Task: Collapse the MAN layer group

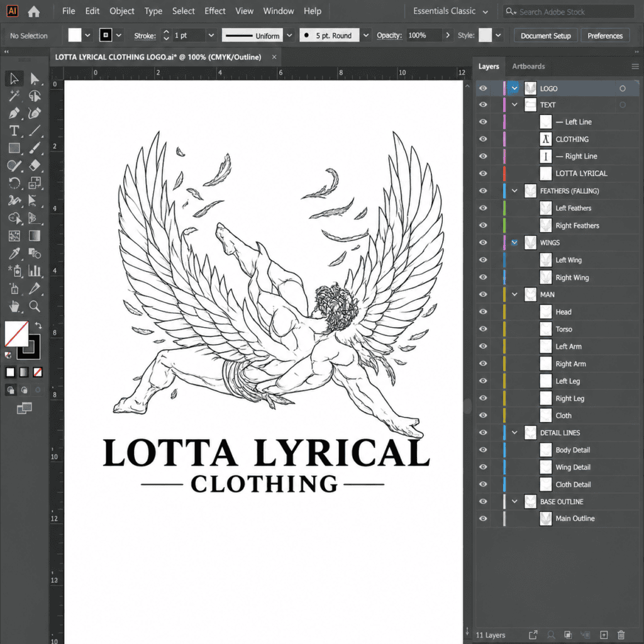Action: [514, 294]
